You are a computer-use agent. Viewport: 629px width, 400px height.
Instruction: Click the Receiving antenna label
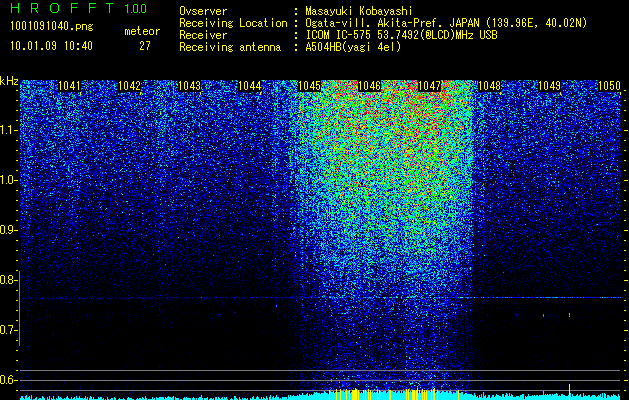(x=230, y=47)
